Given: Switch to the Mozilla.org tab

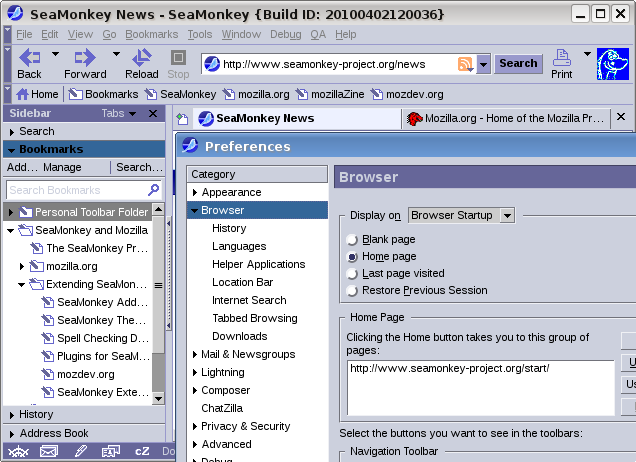Looking at the screenshot, I should [x=505, y=119].
